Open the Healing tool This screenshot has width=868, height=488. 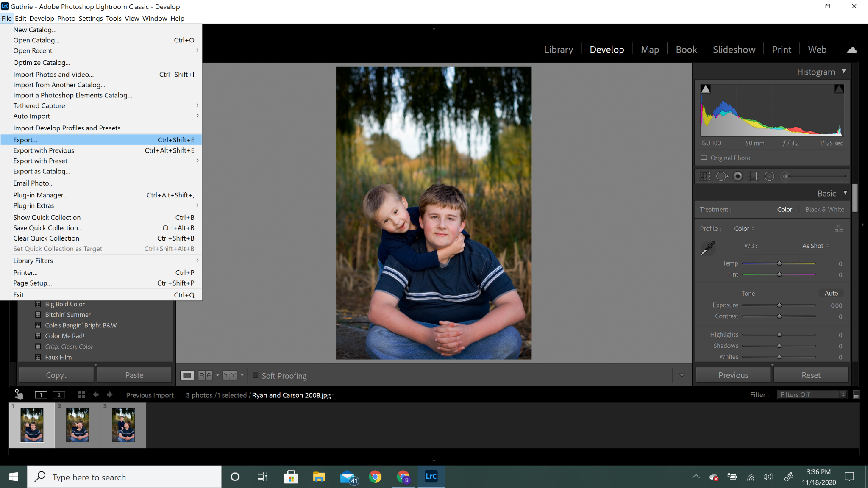[722, 176]
